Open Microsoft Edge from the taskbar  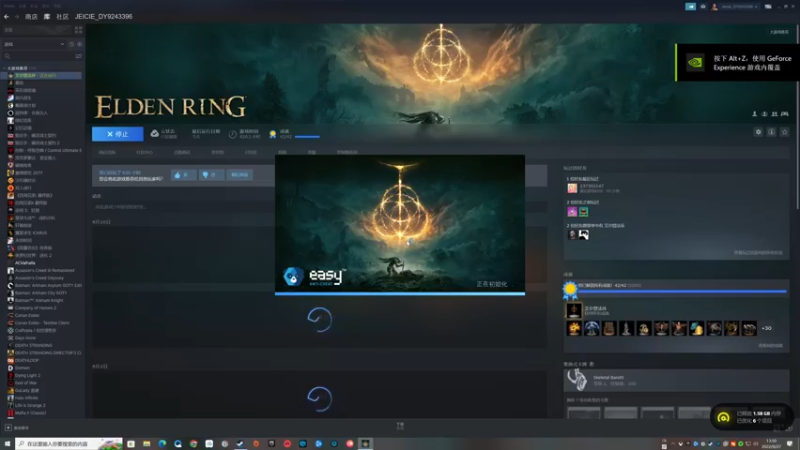162,444
